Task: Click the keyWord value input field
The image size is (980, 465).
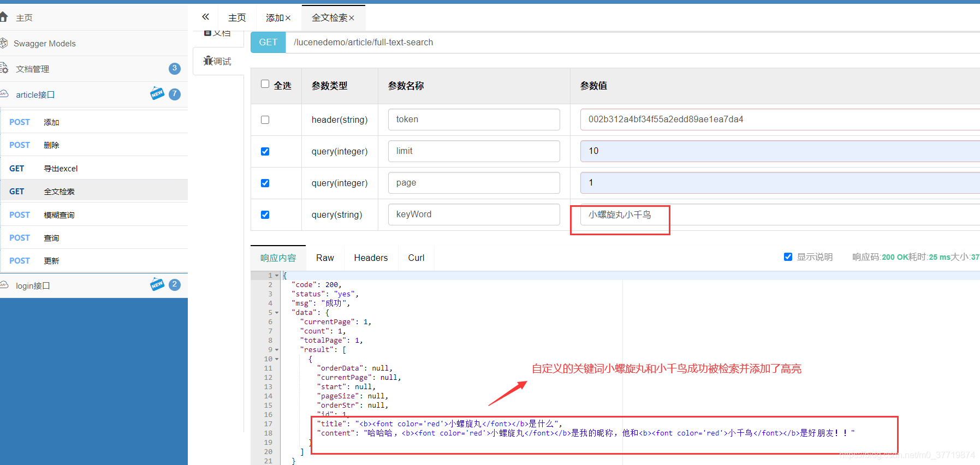Action: point(780,214)
